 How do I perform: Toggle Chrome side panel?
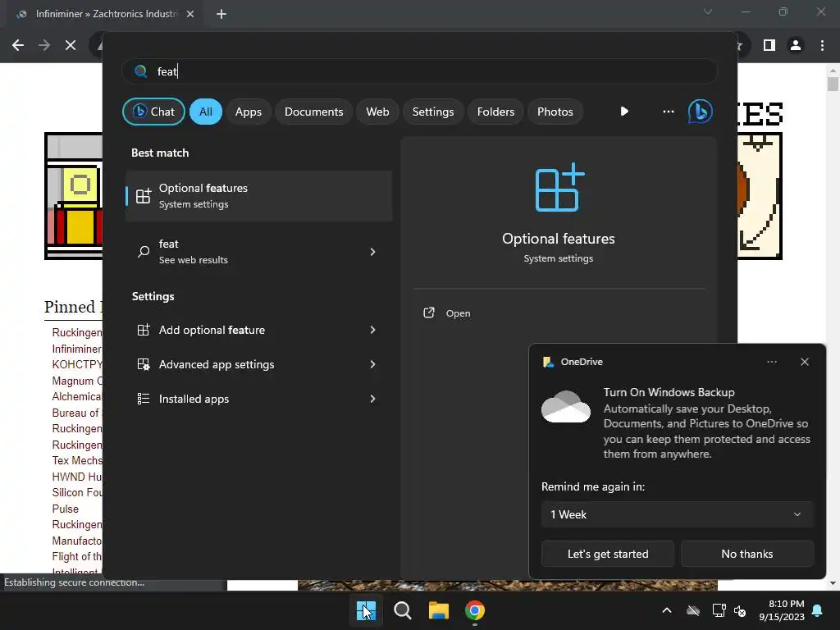[x=769, y=45]
